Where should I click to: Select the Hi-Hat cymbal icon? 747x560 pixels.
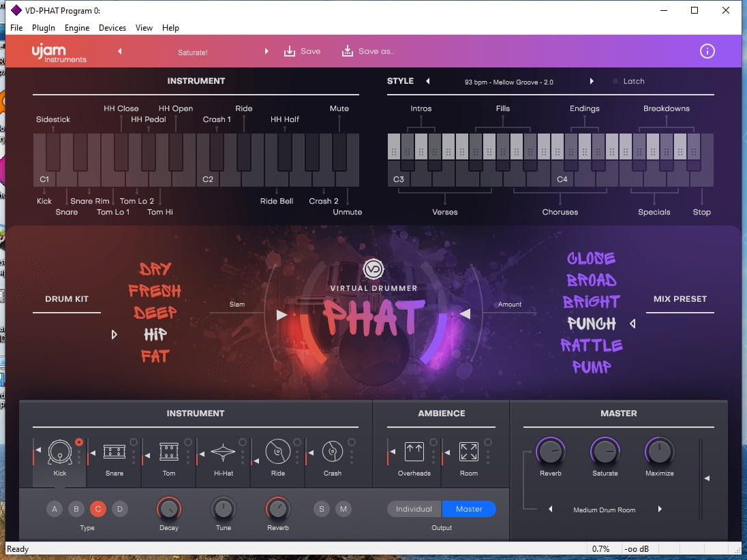[x=224, y=452]
